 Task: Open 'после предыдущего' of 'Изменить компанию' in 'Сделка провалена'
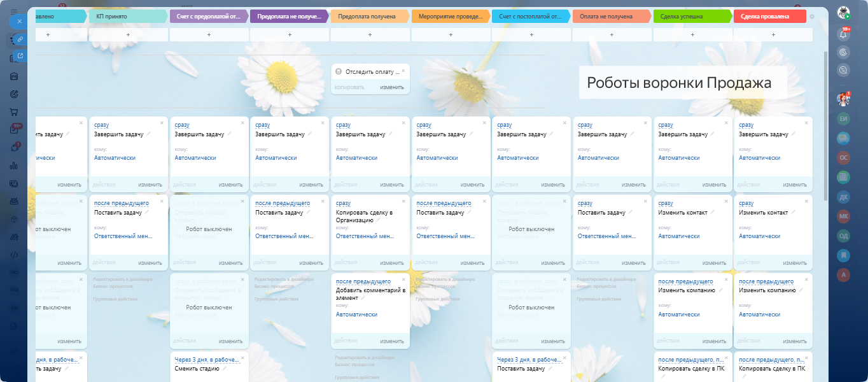click(766, 281)
